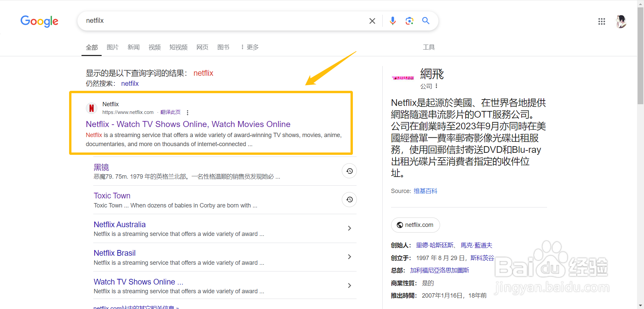
Task: Open the 工具 search tools
Action: (428, 47)
